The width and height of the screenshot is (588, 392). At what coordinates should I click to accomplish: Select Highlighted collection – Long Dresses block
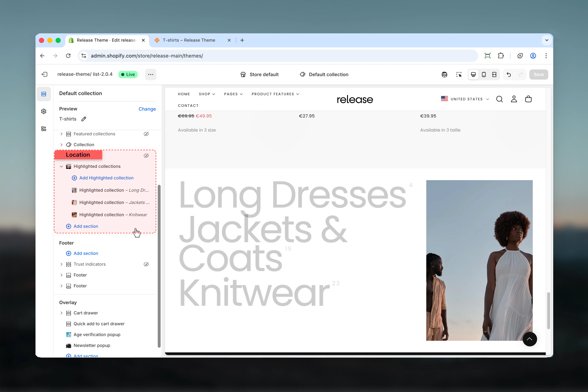pyautogui.click(x=110, y=190)
